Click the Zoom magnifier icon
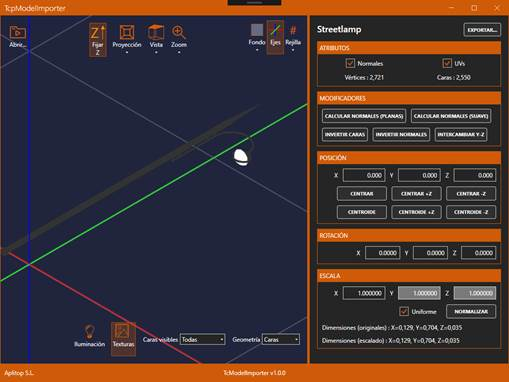The width and height of the screenshot is (509, 382). click(x=179, y=33)
